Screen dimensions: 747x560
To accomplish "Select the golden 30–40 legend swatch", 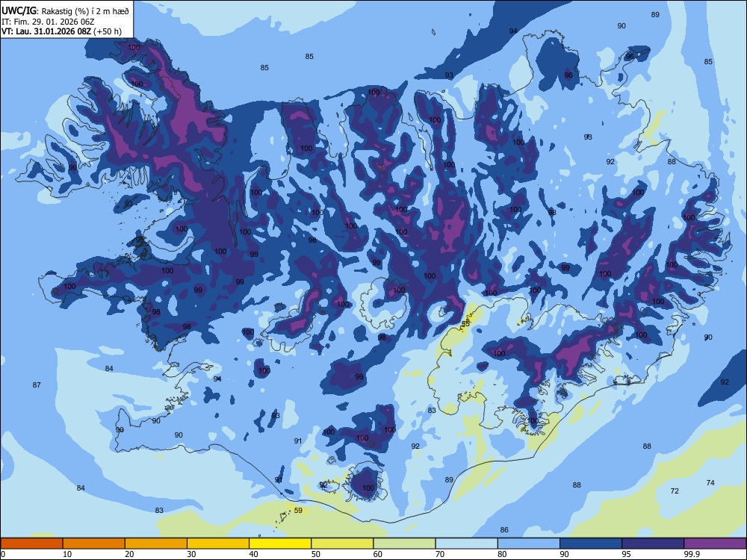I will pyautogui.click(x=218, y=544).
